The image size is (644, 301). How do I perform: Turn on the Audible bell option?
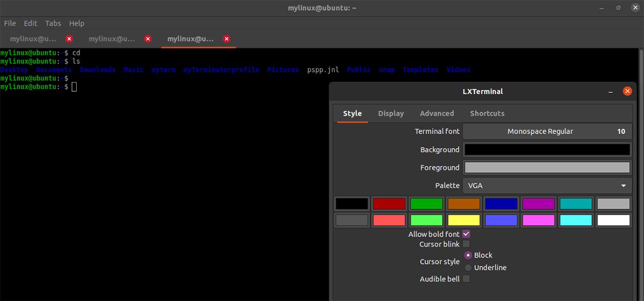point(466,279)
